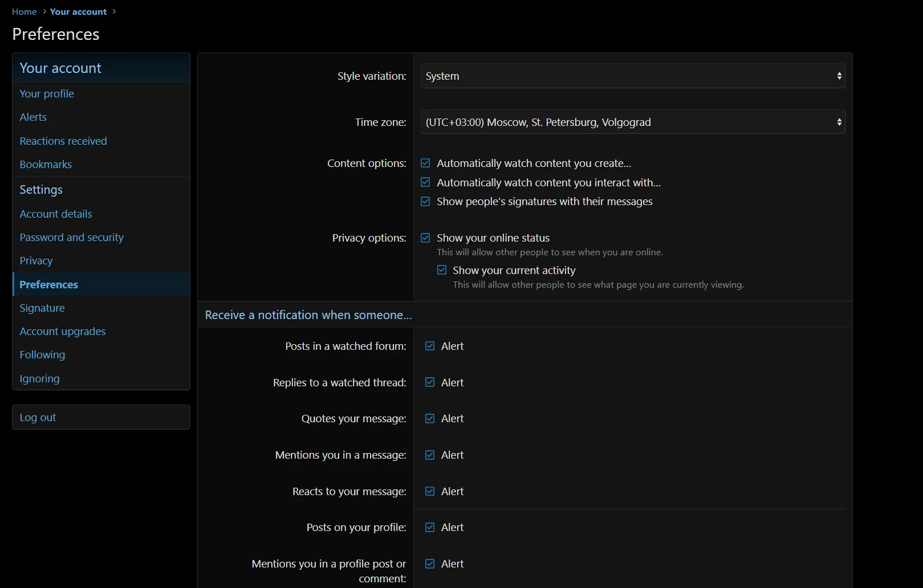Viewport: 923px width, 588px height.
Task: Uncheck Automatically watch content you create
Action: tap(425, 164)
